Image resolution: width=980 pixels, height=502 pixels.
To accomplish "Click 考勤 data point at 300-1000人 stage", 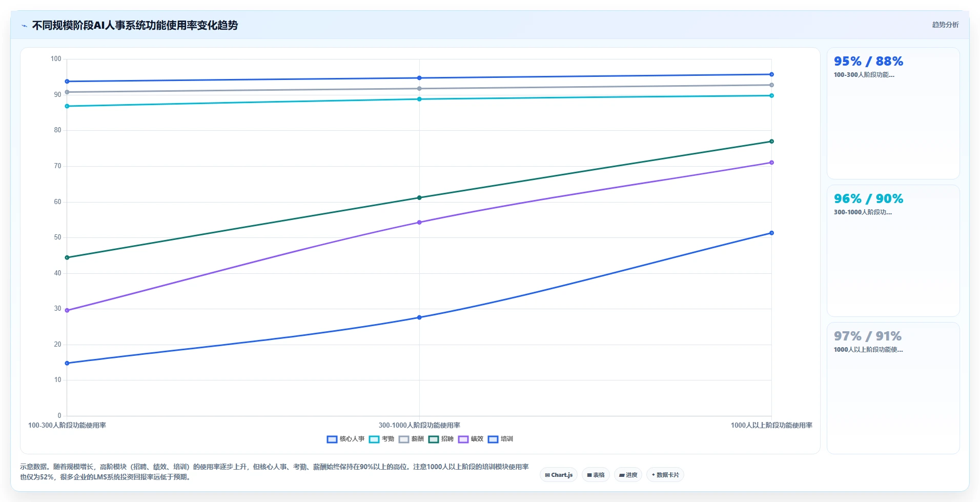I will (419, 99).
